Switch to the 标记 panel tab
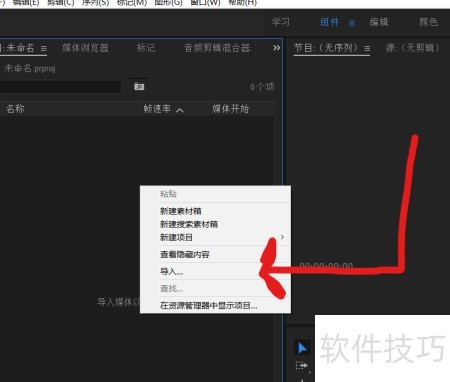 point(146,48)
